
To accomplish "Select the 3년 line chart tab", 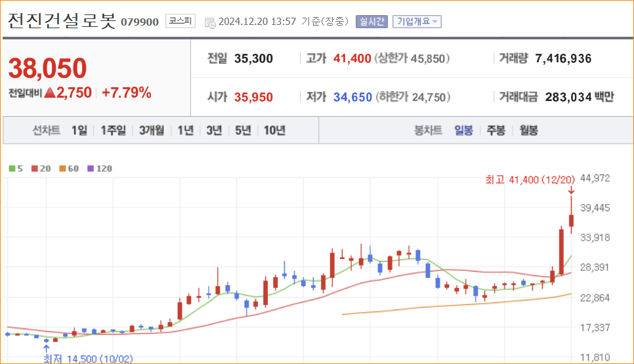I will pyautogui.click(x=214, y=130).
